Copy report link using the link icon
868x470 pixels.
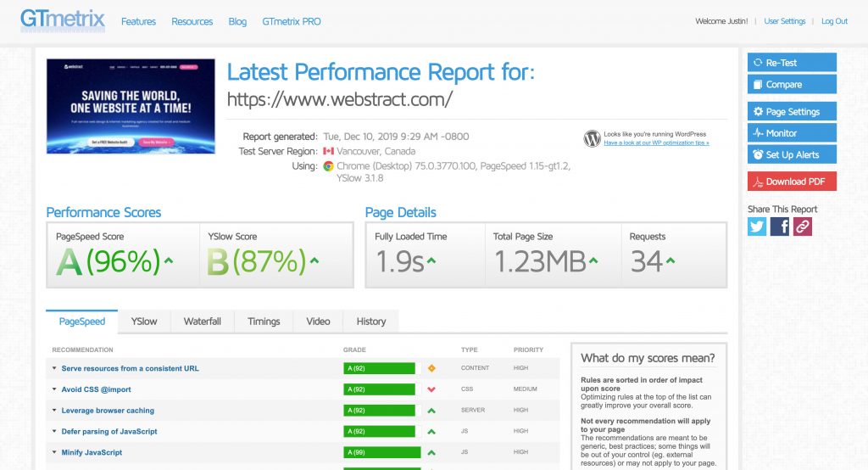[x=802, y=227]
